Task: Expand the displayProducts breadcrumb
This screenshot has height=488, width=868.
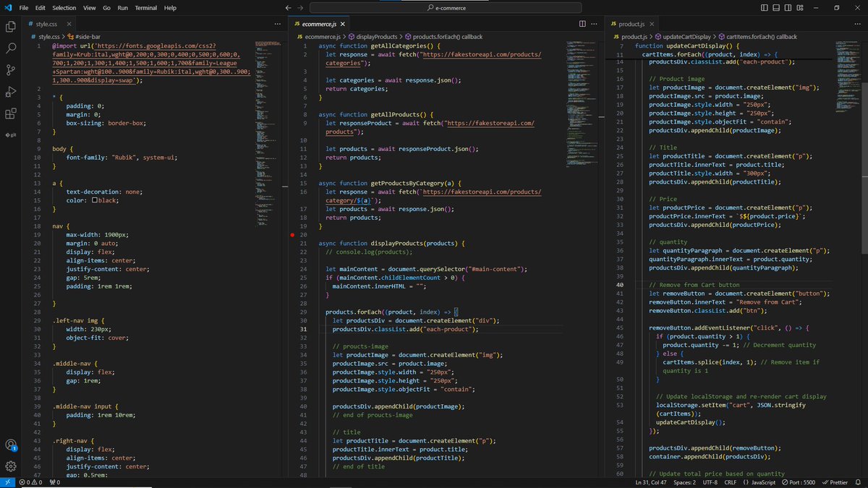Action: tap(373, 36)
